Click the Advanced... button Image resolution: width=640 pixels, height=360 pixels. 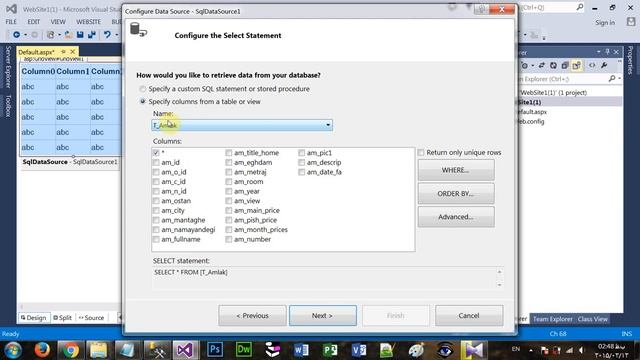pyautogui.click(x=456, y=217)
